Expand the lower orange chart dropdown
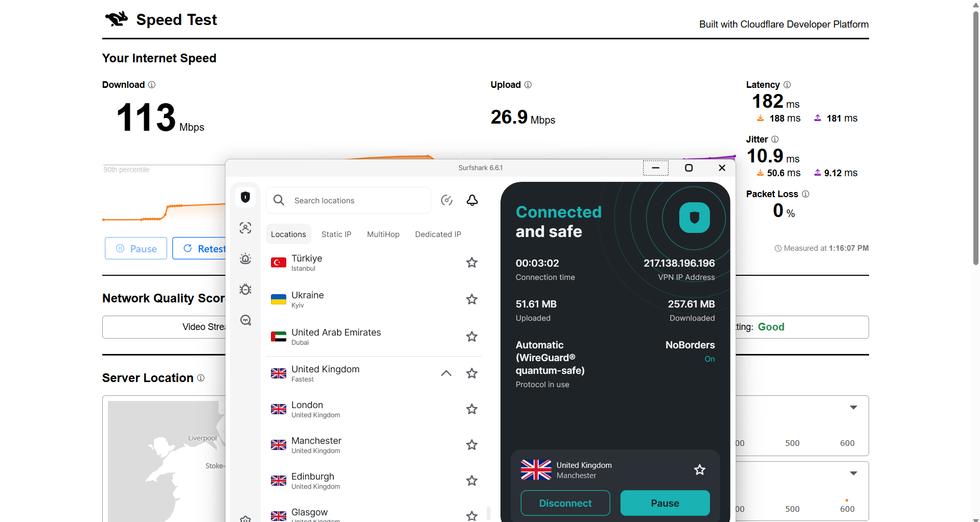 [x=853, y=473]
